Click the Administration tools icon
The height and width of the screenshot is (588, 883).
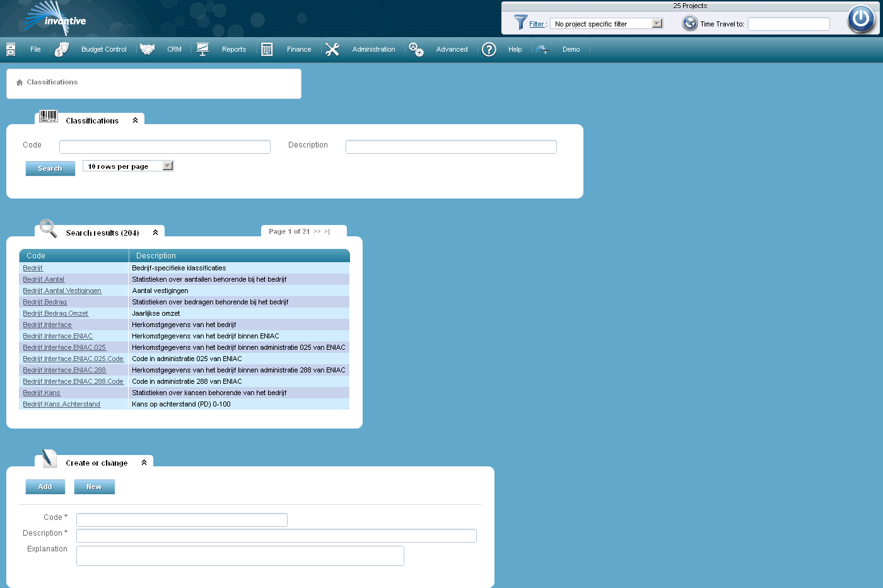coord(332,49)
